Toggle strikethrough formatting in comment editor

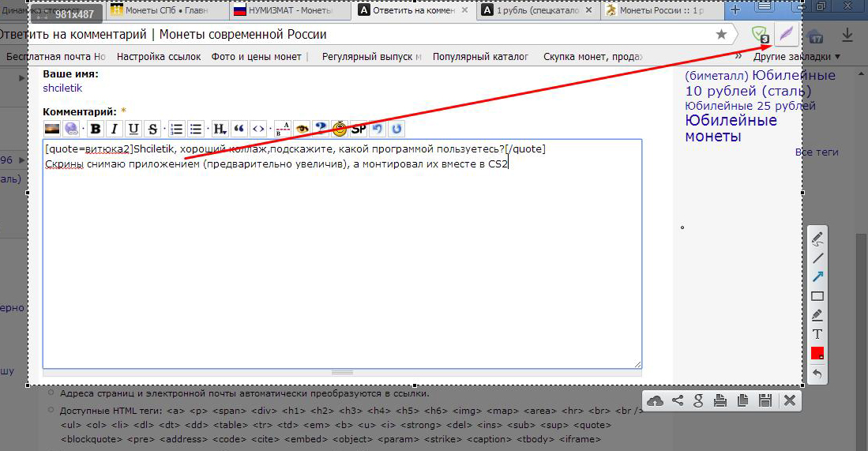click(152, 129)
